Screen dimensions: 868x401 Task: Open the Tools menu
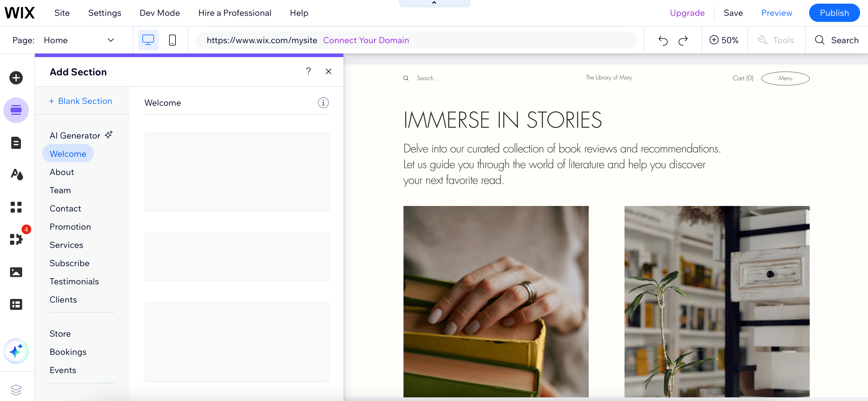pyautogui.click(x=776, y=40)
